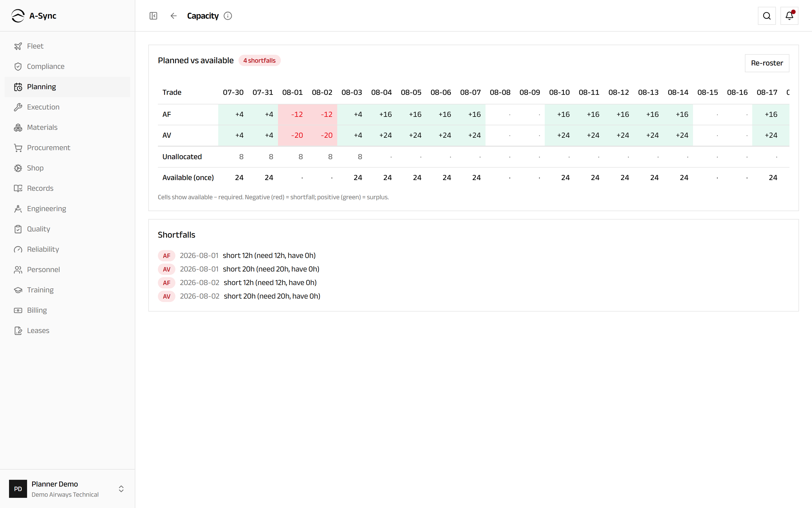Click the A-Sync logo icon
Image resolution: width=812 pixels, height=508 pixels.
pos(18,16)
